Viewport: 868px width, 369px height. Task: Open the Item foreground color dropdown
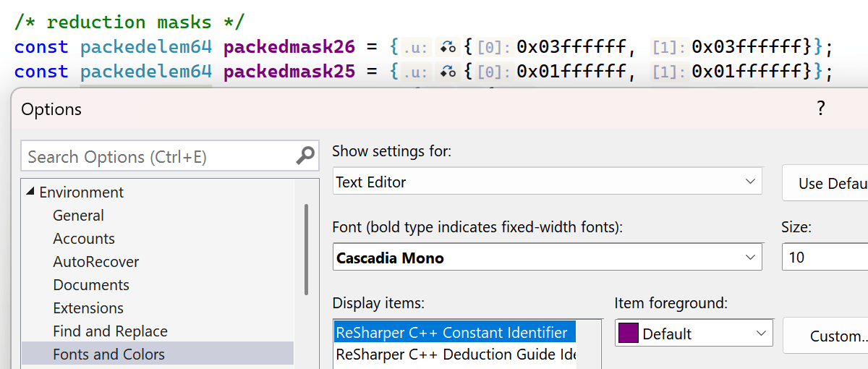[760, 334]
